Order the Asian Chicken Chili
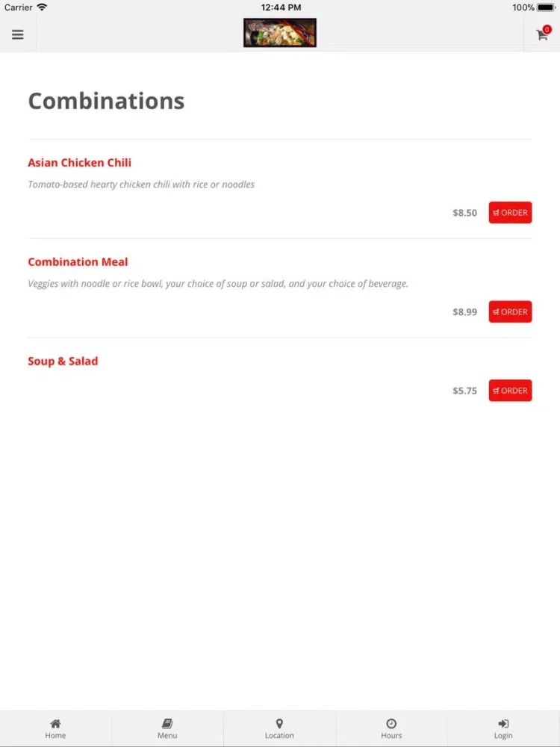This screenshot has height=747, width=560. coord(510,212)
